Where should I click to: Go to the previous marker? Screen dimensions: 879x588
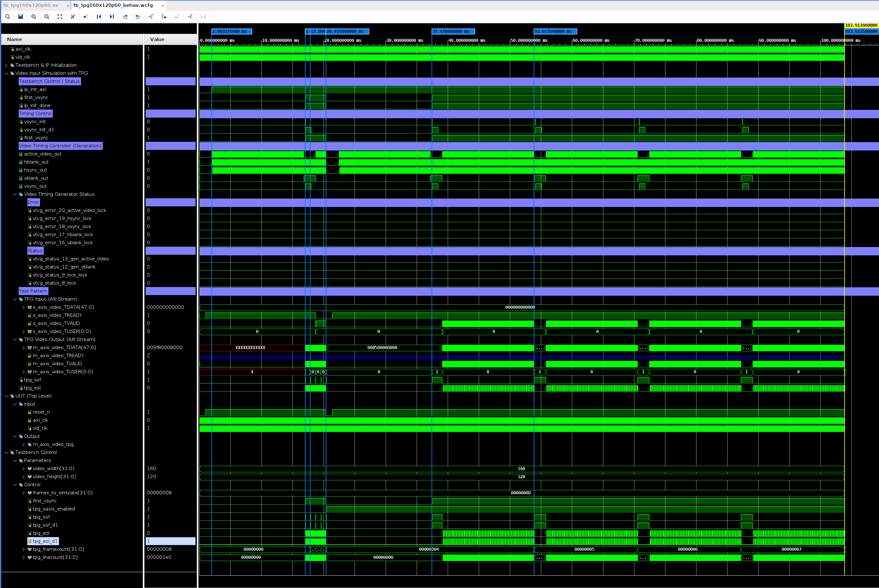[164, 16]
